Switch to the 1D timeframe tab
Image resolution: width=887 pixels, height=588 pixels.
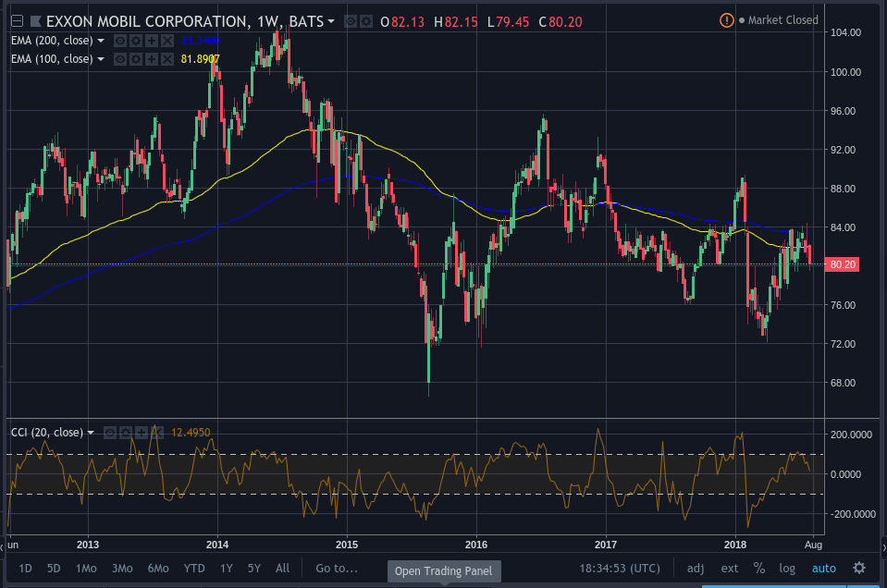pyautogui.click(x=24, y=569)
